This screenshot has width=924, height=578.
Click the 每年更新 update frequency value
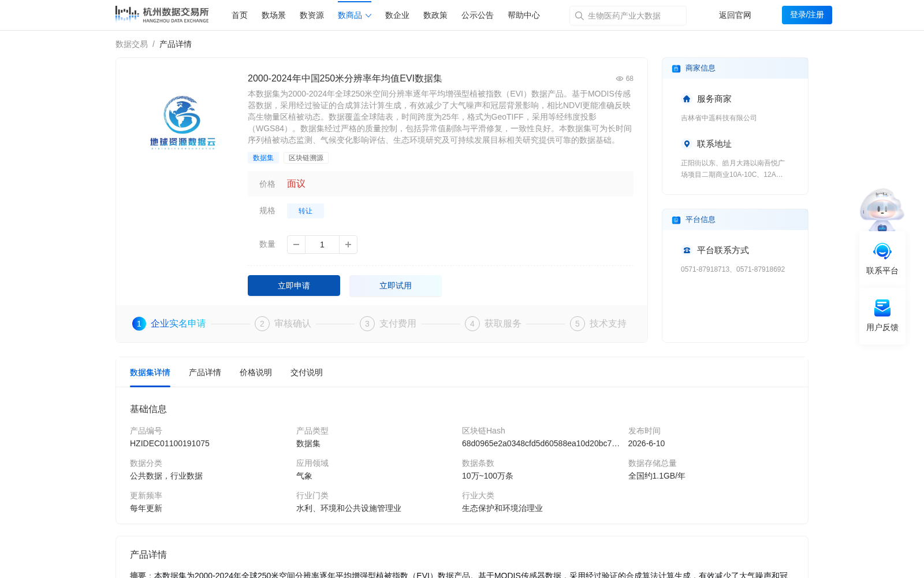tap(146, 508)
